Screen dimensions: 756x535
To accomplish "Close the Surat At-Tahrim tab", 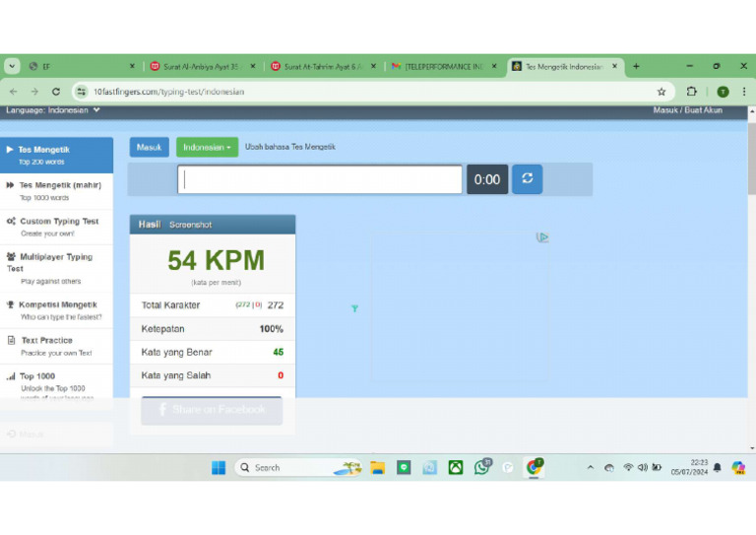I will point(373,67).
